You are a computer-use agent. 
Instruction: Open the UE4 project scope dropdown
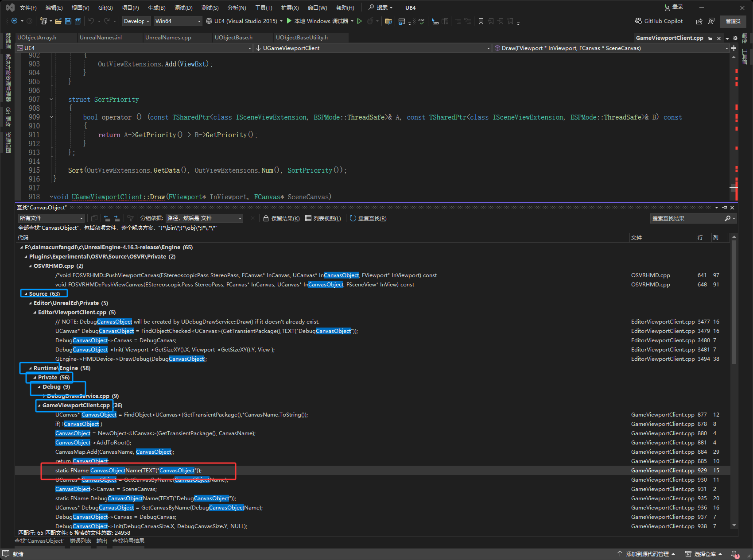tap(134, 48)
